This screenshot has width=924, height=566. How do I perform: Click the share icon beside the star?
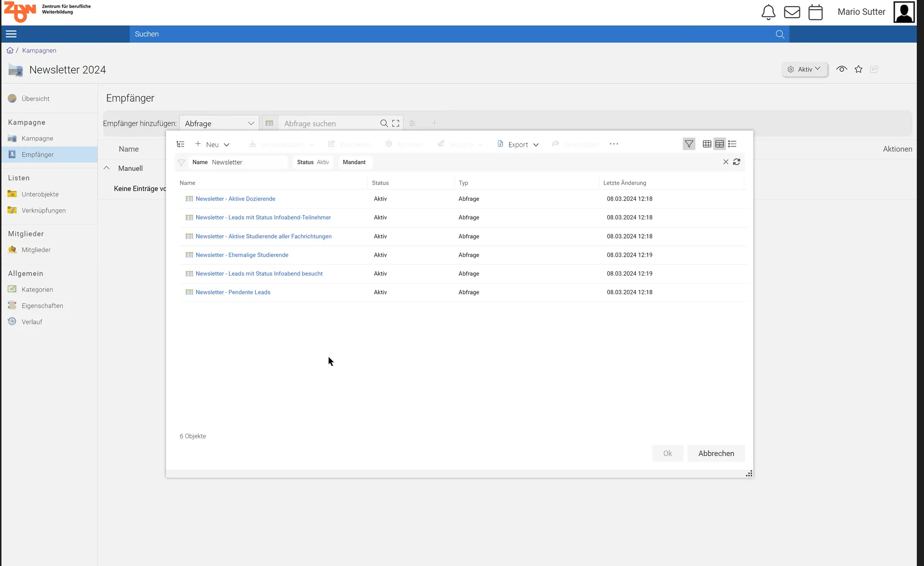point(874,69)
